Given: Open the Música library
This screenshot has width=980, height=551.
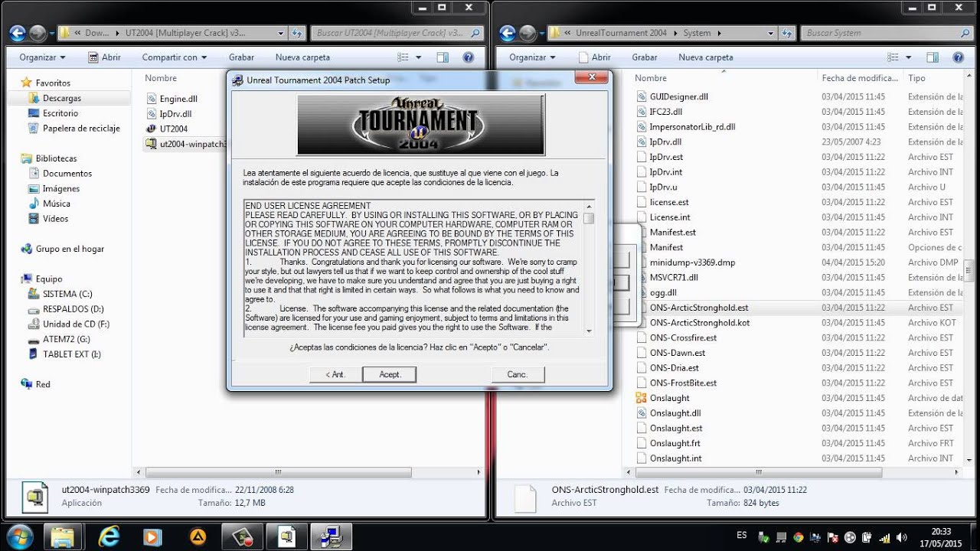Looking at the screenshot, I should pyautogui.click(x=56, y=204).
